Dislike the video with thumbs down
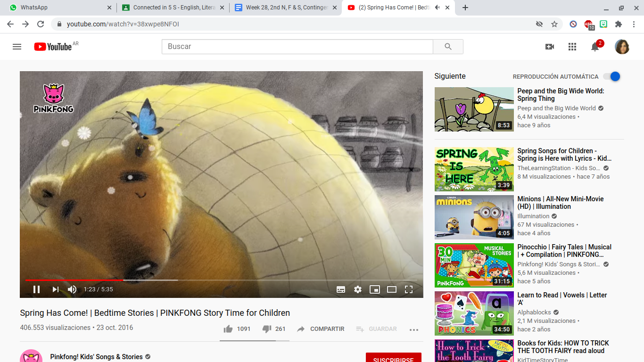 [x=274, y=329]
